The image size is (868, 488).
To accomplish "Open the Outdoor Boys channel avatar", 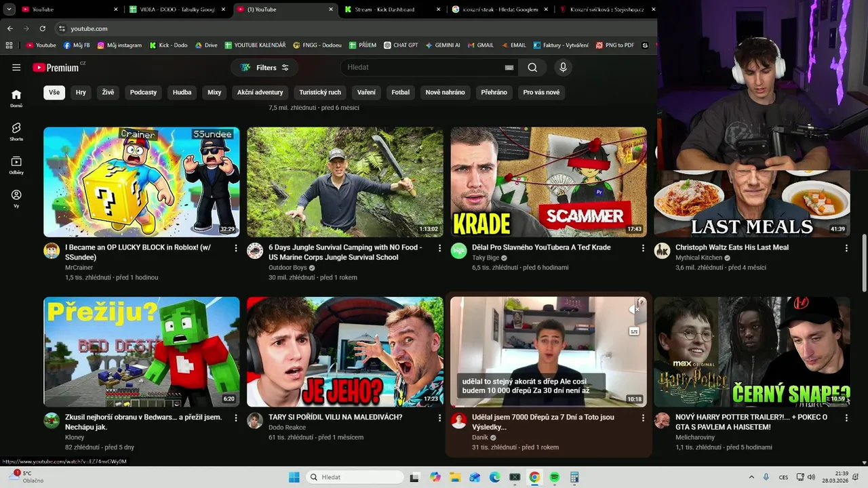I will (255, 251).
